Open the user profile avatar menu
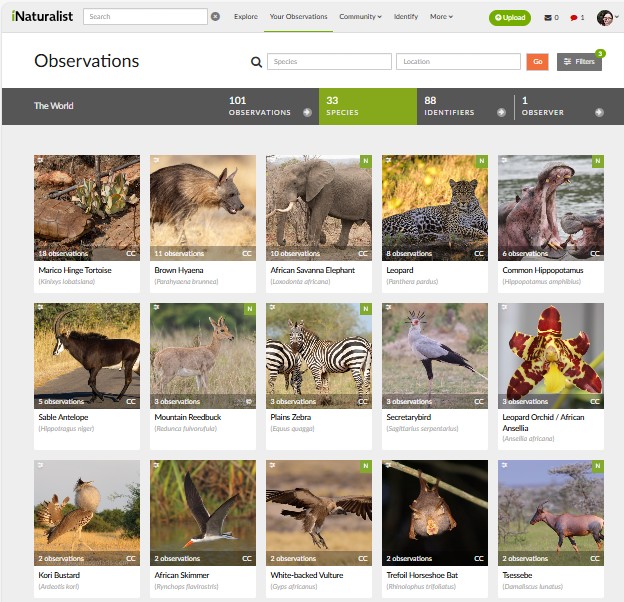 606,18
